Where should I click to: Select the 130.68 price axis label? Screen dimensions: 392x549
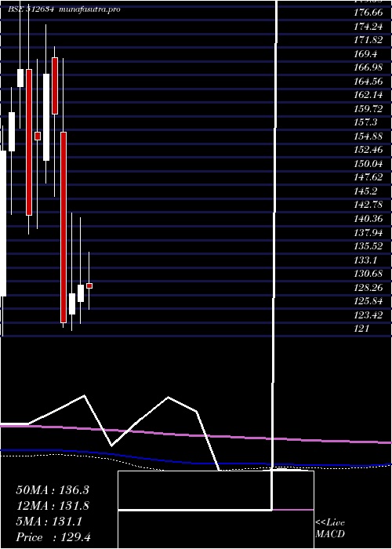pos(368,273)
